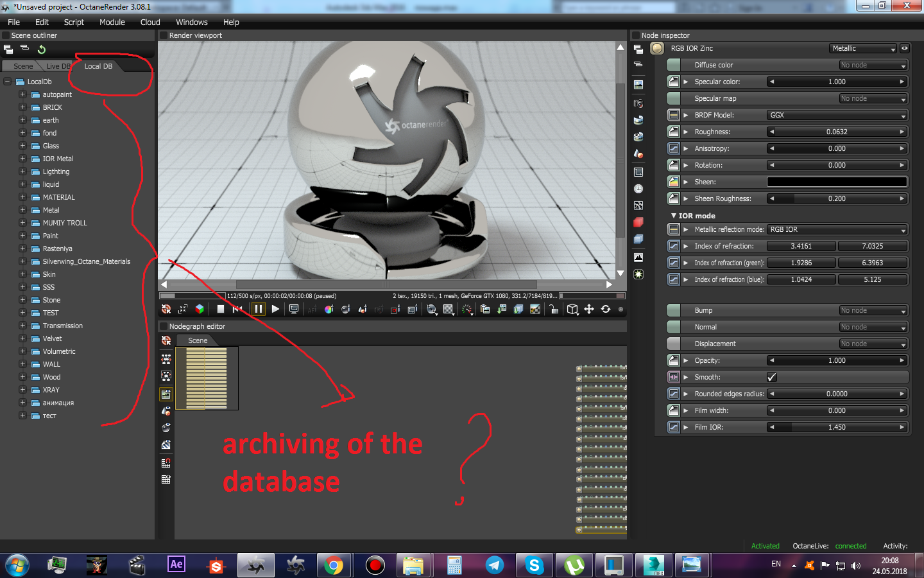Viewport: 924px width, 578px height.
Task: Toggle the Nodegraph editor panel header checkbox
Action: (x=164, y=326)
